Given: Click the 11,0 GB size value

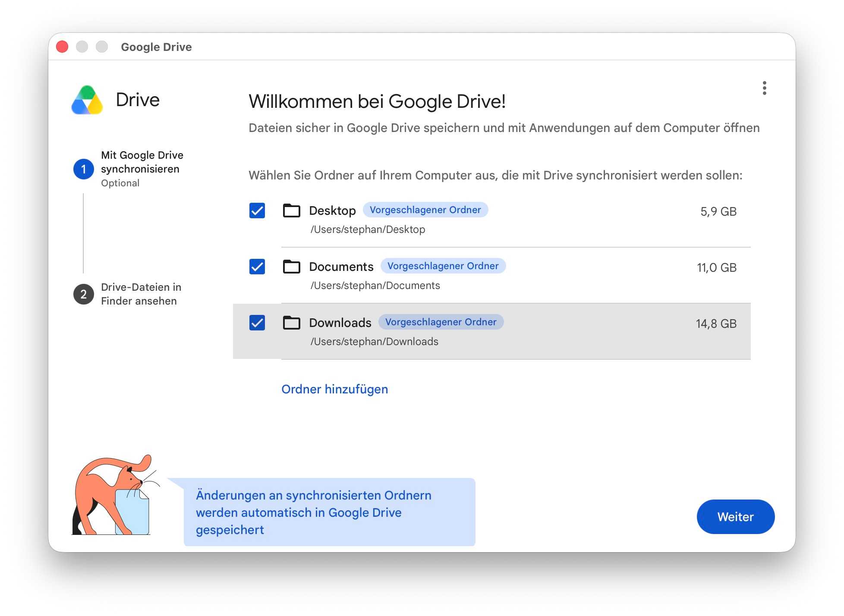Looking at the screenshot, I should 717,267.
